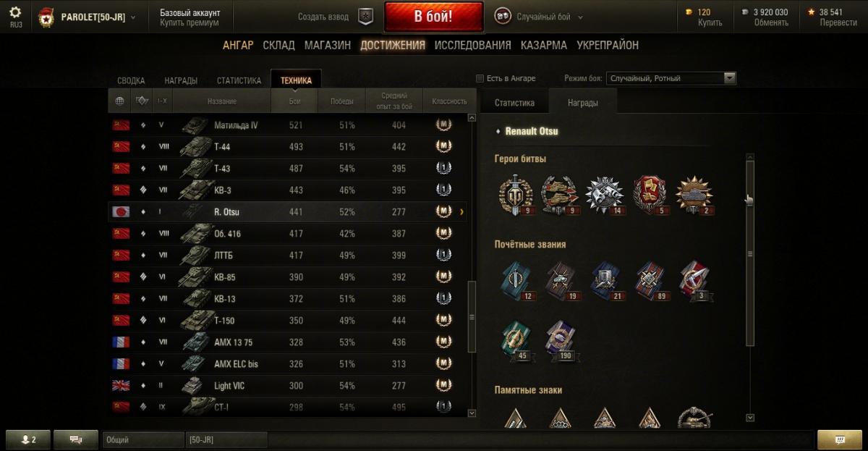
Task: Click the Купить премиум link
Action: [190, 22]
